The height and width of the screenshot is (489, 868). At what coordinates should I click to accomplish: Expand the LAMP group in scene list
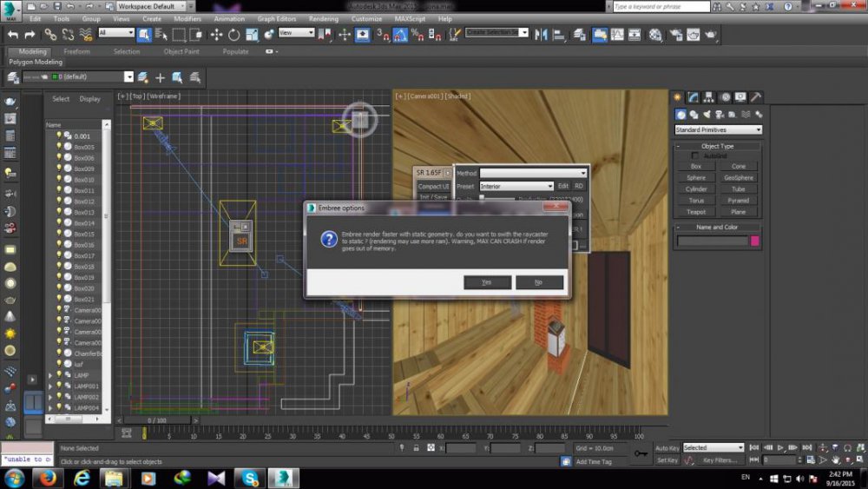pyautogui.click(x=50, y=375)
